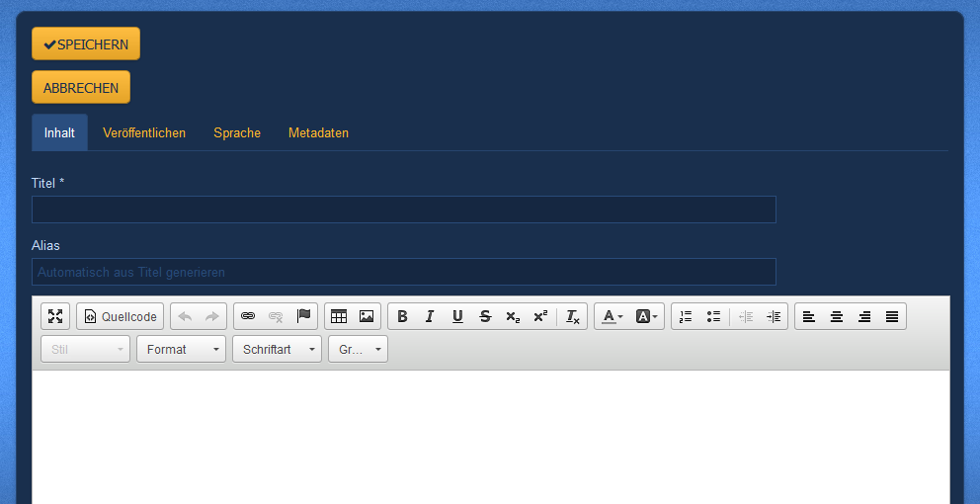The width and height of the screenshot is (980, 504).
Task: Click into the Titel input field
Action: click(403, 210)
